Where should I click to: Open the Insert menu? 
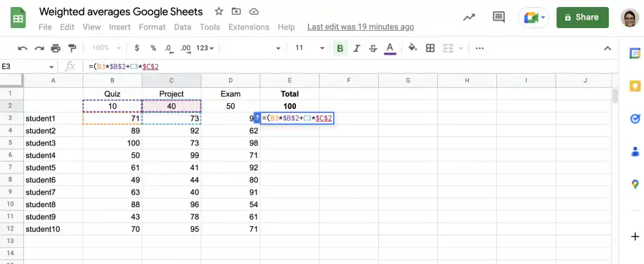pyautogui.click(x=120, y=27)
